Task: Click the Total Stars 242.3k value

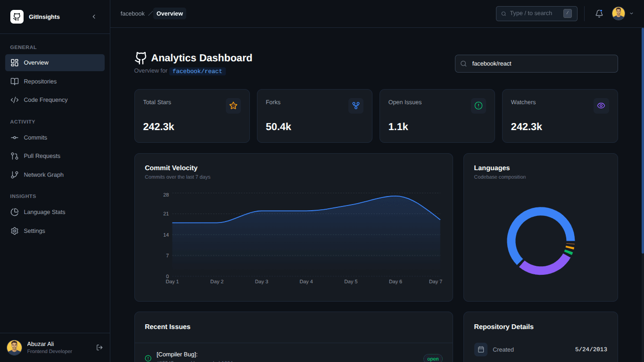Action: pyautogui.click(x=159, y=127)
